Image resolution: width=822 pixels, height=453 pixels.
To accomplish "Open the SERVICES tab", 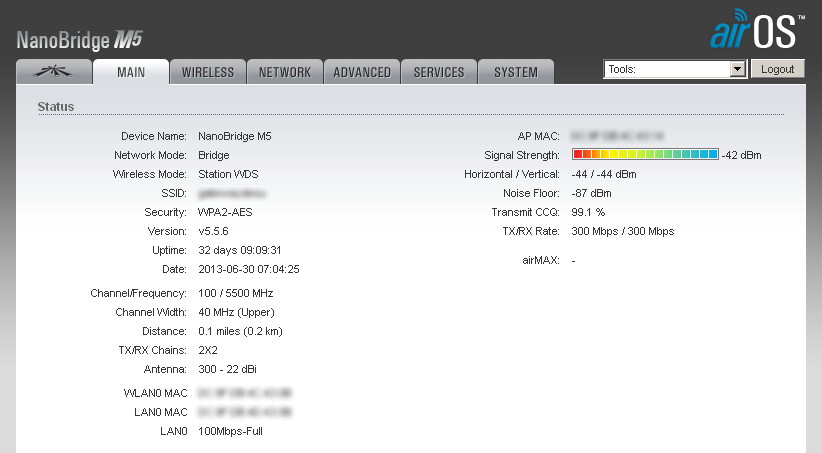I will [x=439, y=72].
